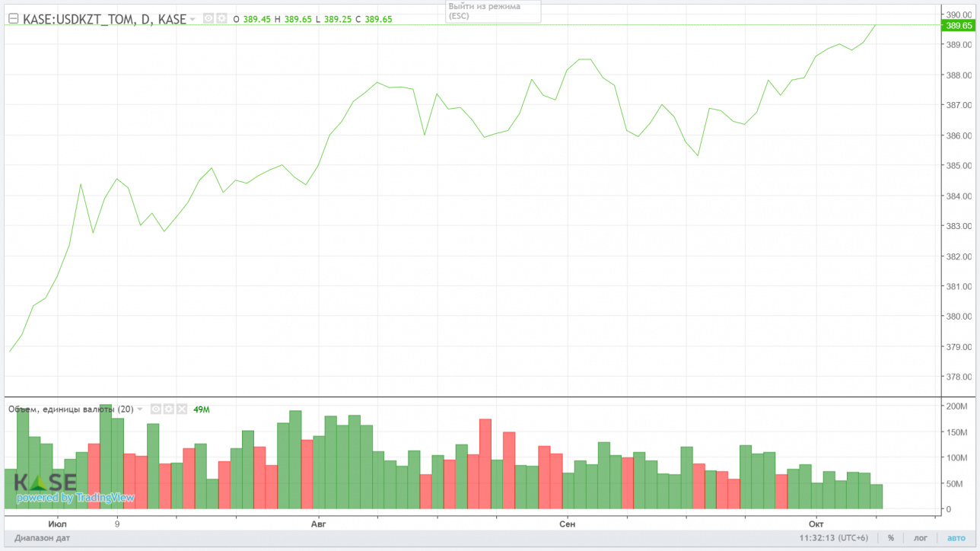Click the 388.00 price axis label

click(x=959, y=75)
